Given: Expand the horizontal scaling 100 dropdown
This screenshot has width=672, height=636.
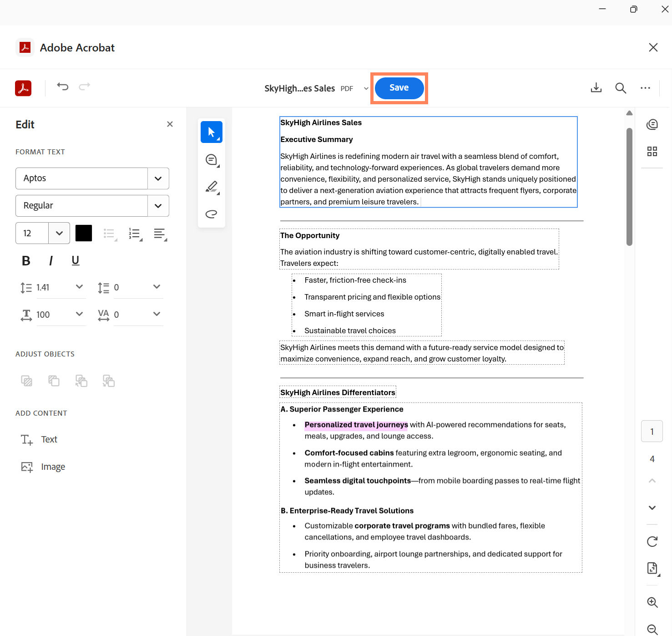Looking at the screenshot, I should [x=79, y=314].
